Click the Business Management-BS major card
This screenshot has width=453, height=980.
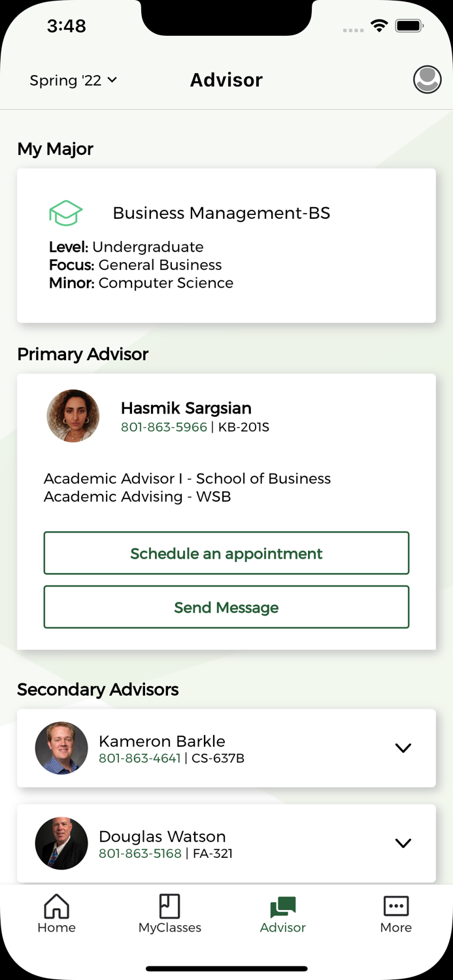pyautogui.click(x=226, y=245)
